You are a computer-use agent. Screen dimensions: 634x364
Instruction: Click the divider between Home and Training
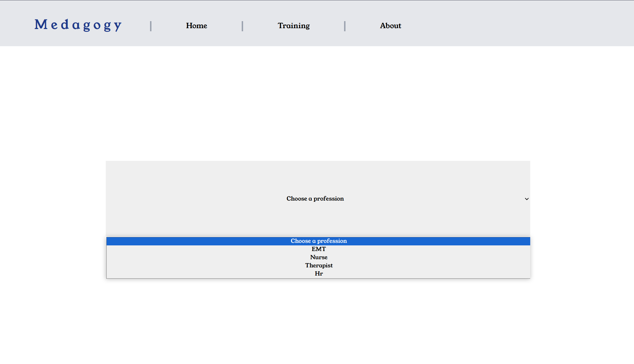coord(242,26)
